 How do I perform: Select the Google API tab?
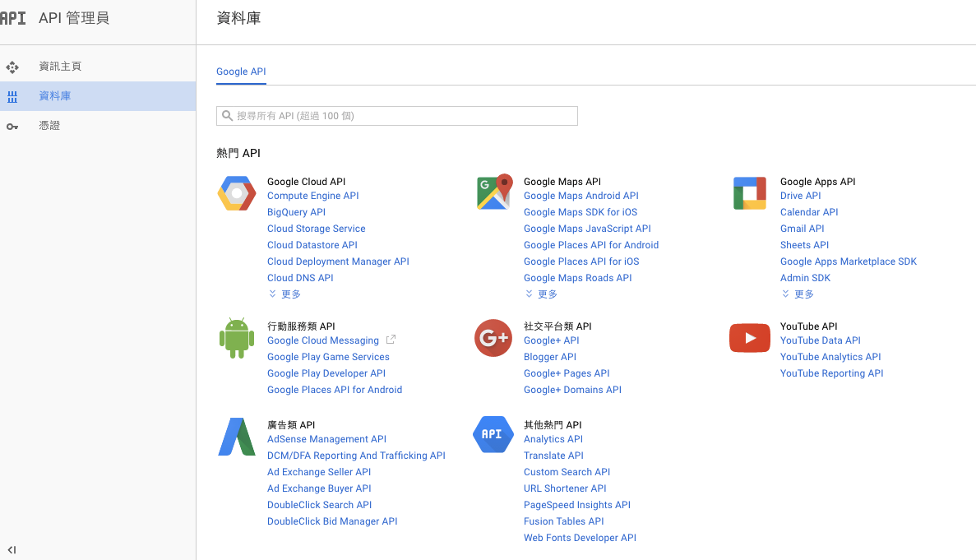pos(241,72)
